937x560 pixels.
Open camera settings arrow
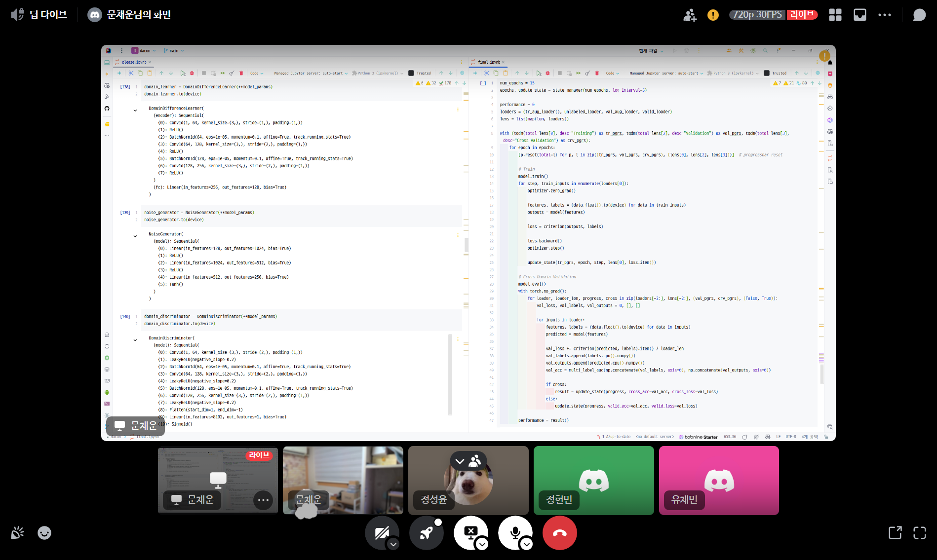(393, 544)
